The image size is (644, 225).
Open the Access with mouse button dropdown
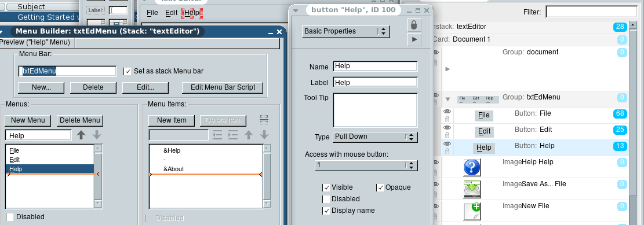(x=366, y=165)
